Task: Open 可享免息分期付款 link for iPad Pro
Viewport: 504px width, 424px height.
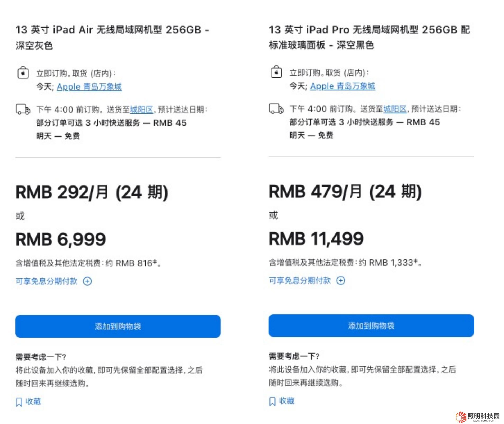Action: [300, 281]
